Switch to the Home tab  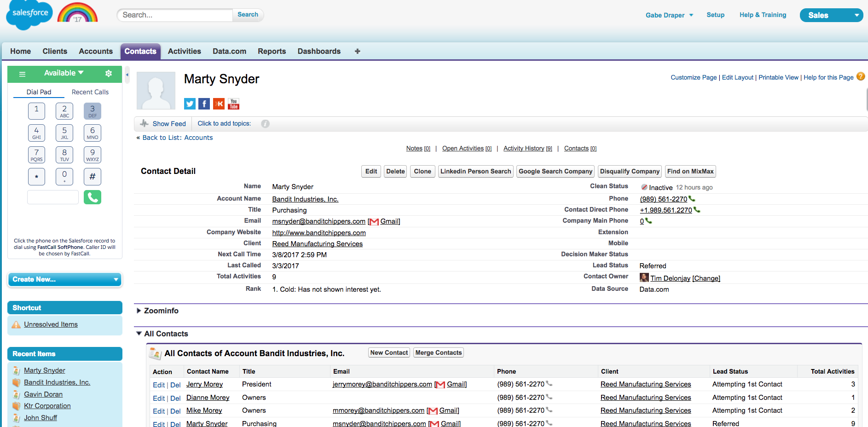[21, 51]
